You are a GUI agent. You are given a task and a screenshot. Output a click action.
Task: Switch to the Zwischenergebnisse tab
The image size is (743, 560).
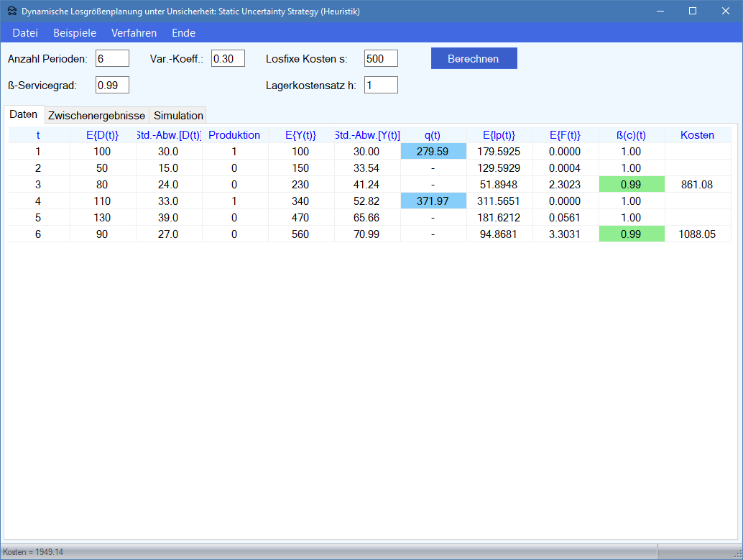96,116
